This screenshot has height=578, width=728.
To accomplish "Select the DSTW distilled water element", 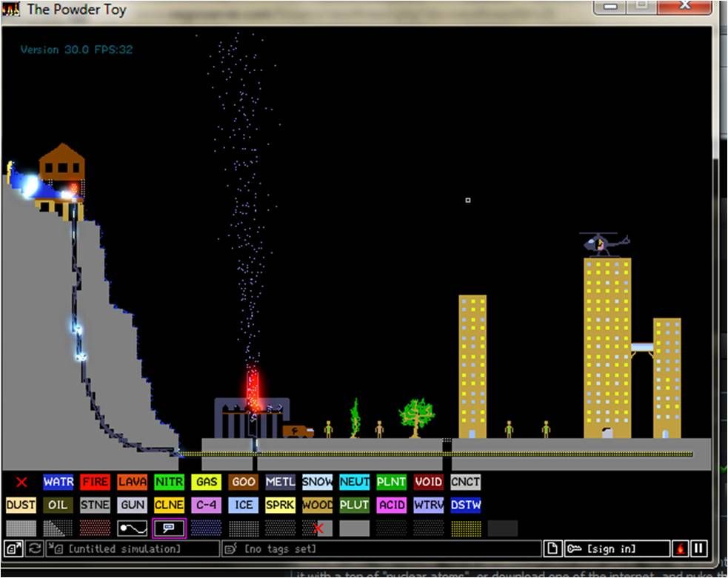I will click(466, 505).
